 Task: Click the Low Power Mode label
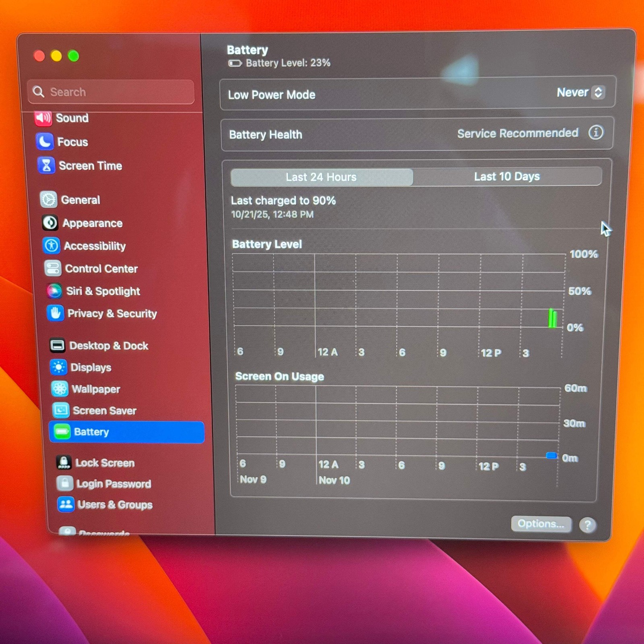(272, 95)
